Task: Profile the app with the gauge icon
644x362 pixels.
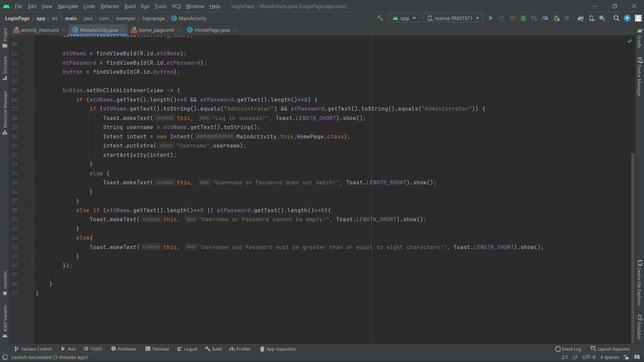Action: point(545,18)
